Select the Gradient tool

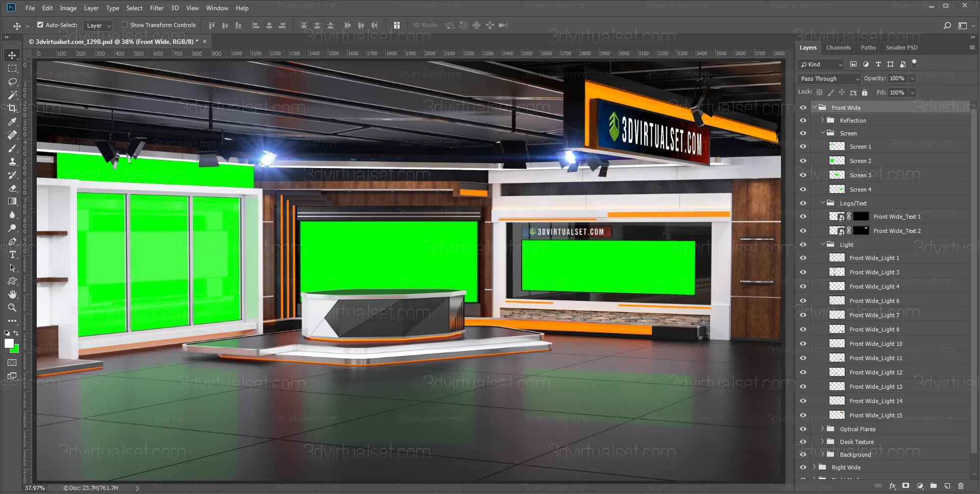(x=12, y=201)
